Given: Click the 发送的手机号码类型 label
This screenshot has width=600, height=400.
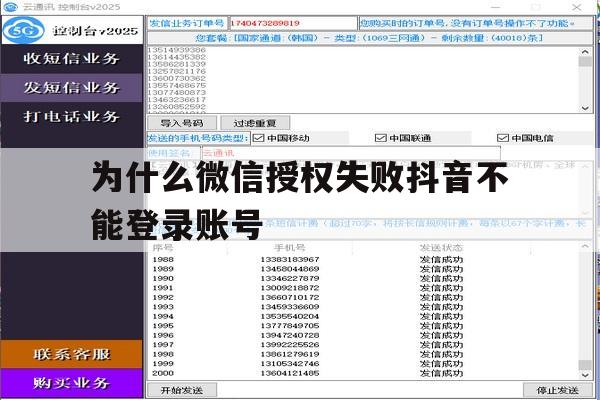Looking at the screenshot, I should tap(198, 138).
